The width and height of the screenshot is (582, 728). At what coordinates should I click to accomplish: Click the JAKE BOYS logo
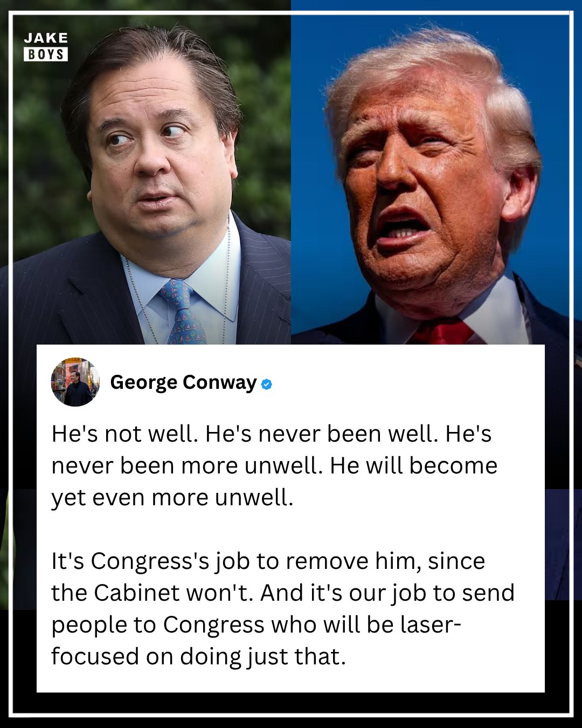pyautogui.click(x=46, y=46)
